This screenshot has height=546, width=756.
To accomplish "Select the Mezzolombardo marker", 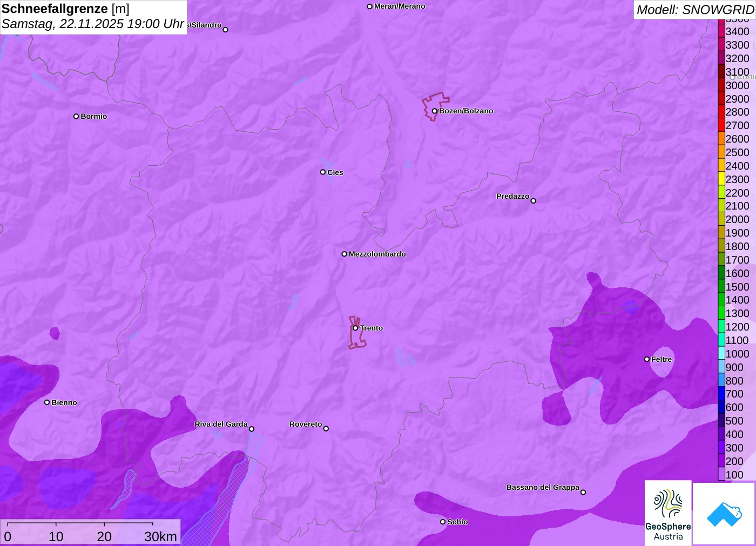I will pos(344,254).
